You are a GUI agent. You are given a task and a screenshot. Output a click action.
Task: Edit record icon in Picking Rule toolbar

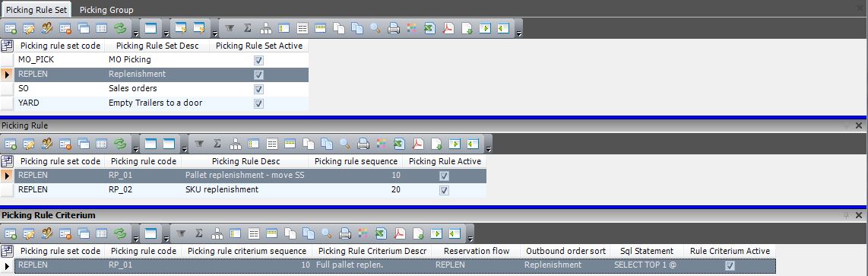coord(29,144)
